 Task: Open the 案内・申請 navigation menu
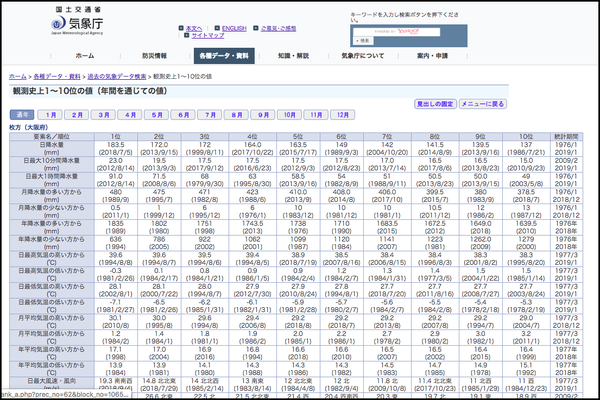(x=432, y=56)
